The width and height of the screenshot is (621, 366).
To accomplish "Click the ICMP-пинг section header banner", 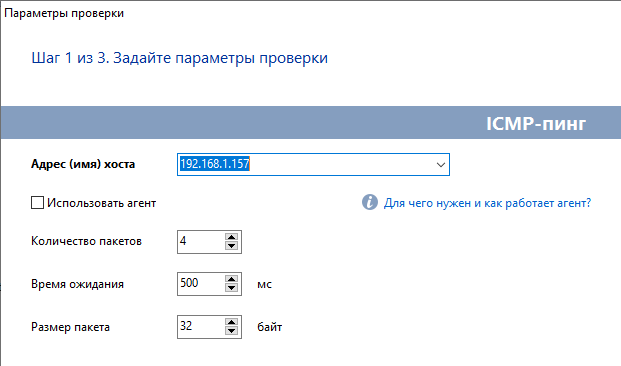I will 310,122.
